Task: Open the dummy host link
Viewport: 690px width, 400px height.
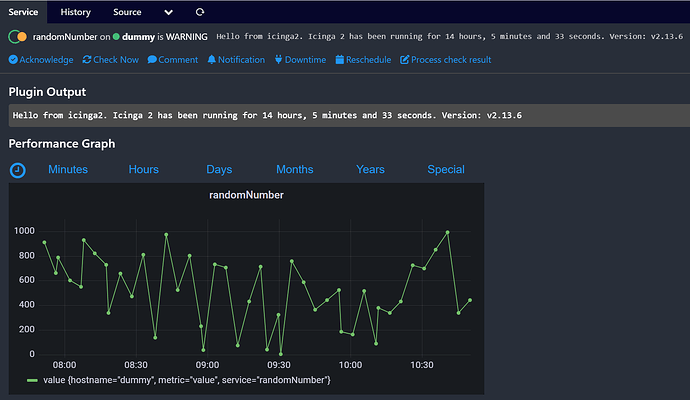Action: [x=138, y=37]
